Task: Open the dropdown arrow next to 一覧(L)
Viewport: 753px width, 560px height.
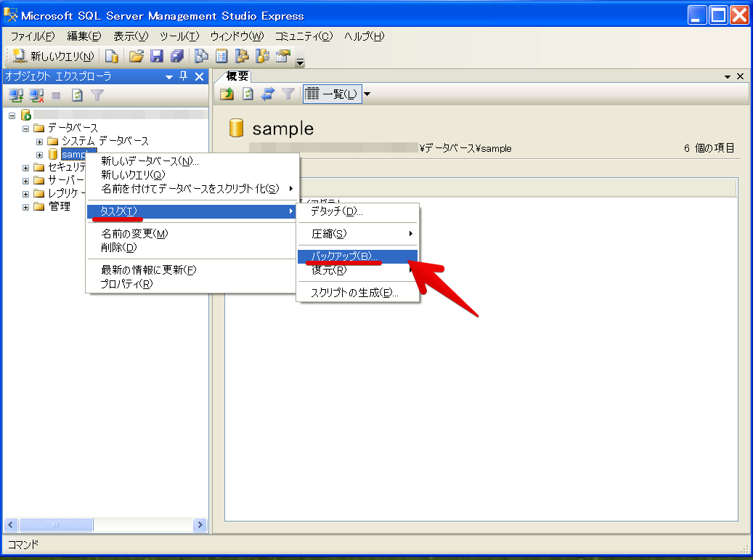Action: (367, 94)
